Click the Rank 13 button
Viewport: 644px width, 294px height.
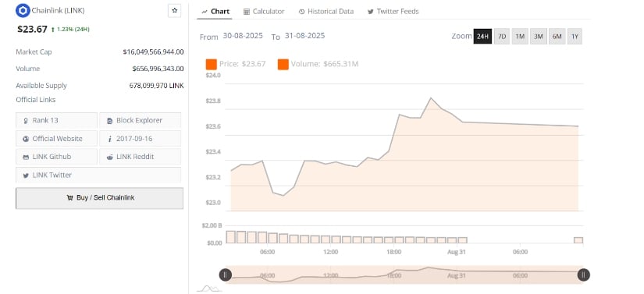[x=57, y=121]
